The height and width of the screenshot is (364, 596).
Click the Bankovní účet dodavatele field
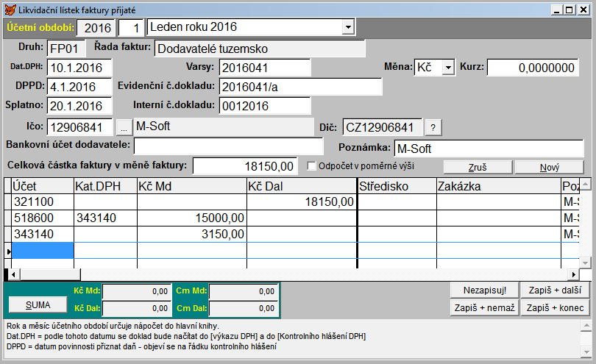[228, 146]
